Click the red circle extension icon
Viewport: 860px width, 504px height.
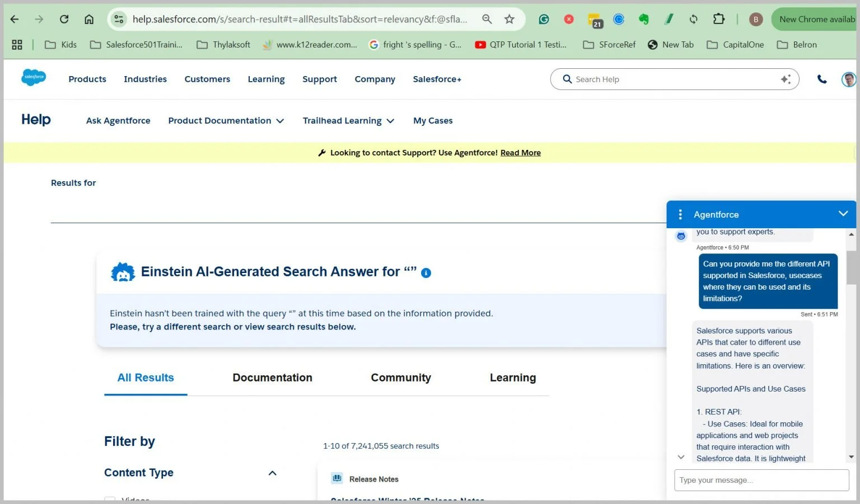569,19
